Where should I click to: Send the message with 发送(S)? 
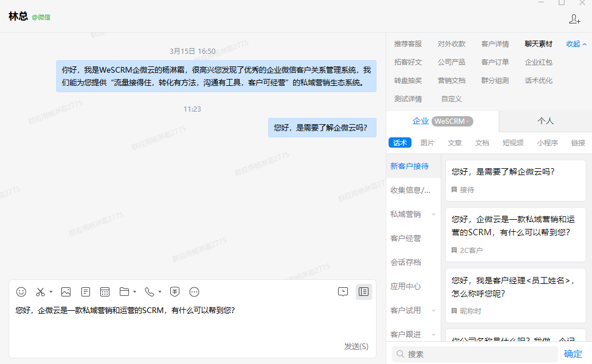(356, 346)
